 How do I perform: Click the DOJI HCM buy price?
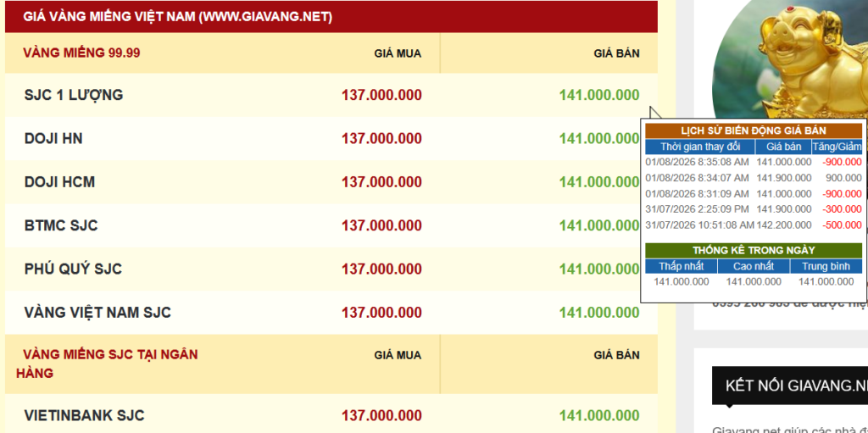(381, 182)
